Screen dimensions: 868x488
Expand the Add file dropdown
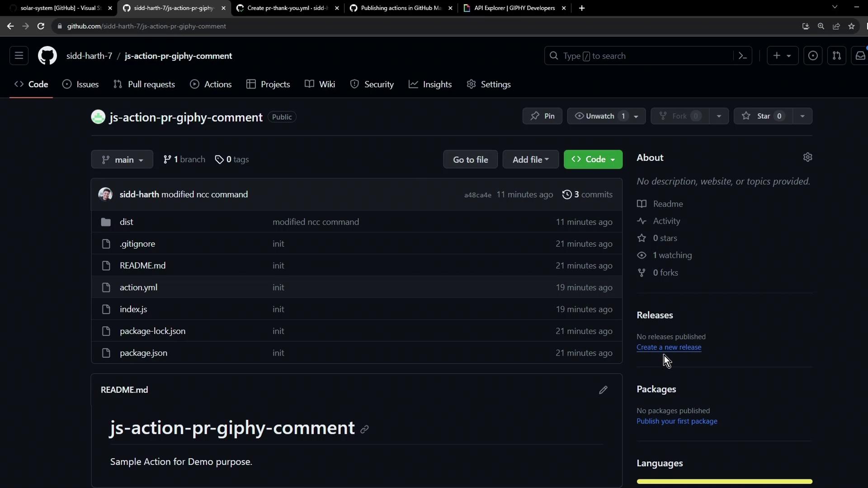coord(530,160)
